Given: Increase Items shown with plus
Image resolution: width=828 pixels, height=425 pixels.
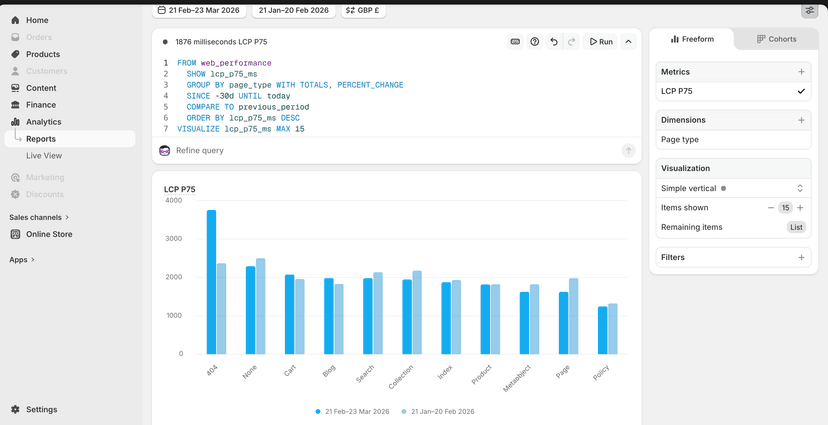Looking at the screenshot, I should 800,208.
